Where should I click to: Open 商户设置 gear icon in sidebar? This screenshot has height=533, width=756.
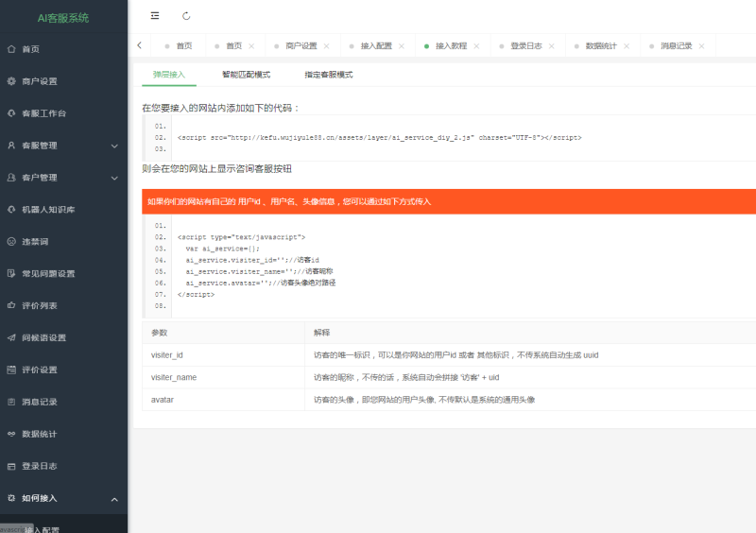point(11,81)
